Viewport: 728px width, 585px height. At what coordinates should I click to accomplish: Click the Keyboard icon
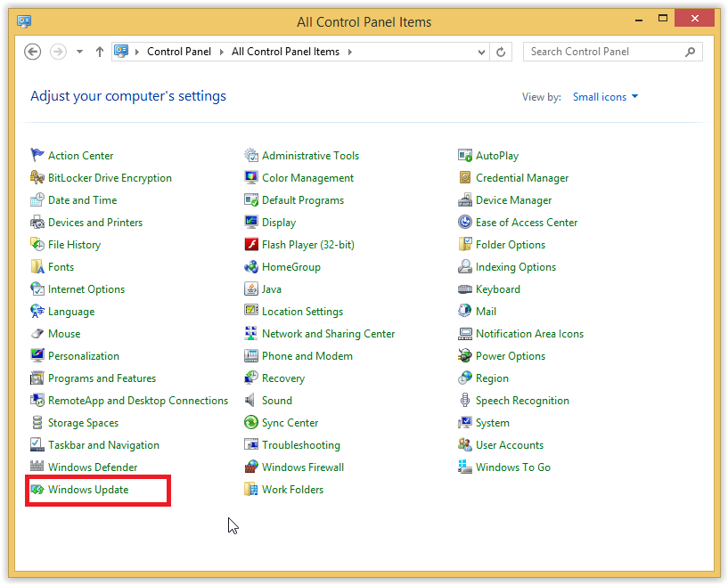coord(465,289)
